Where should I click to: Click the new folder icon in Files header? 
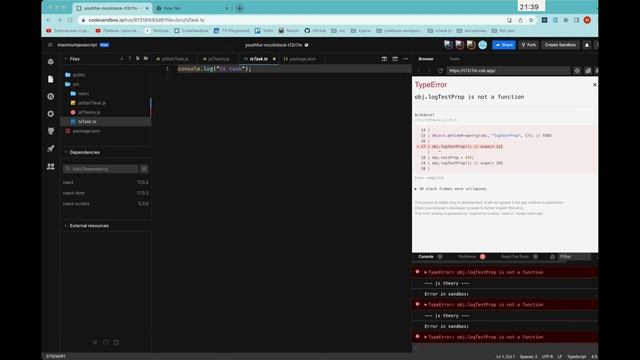tap(146, 59)
